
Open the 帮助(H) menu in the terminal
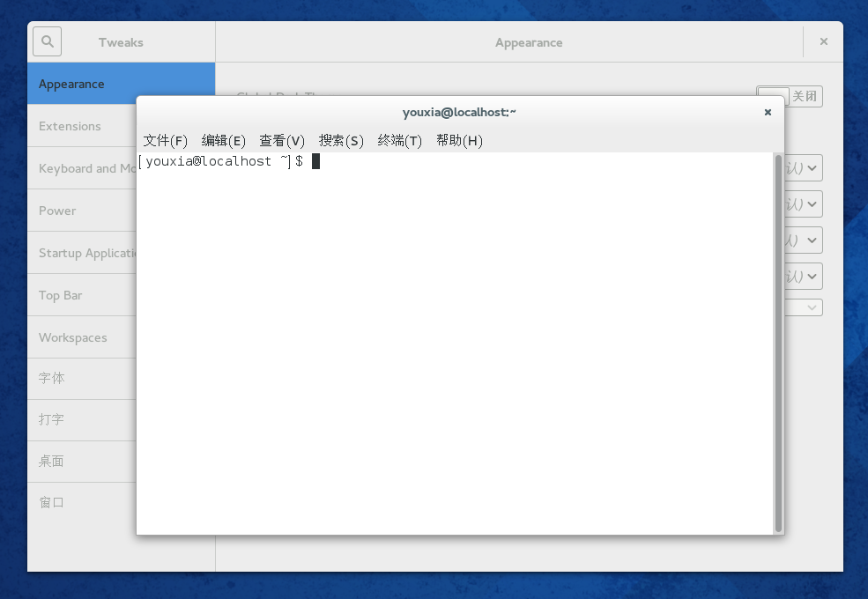click(x=459, y=141)
